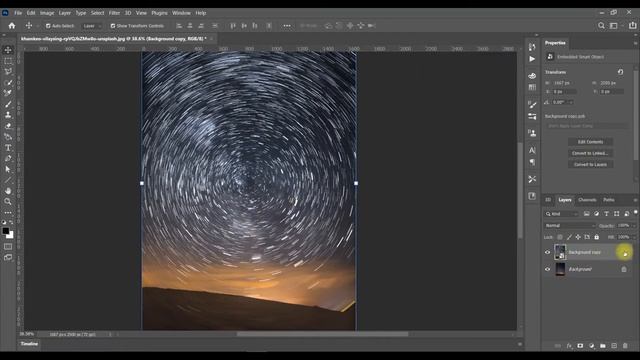Select the Horizontal Type tool
This screenshot has height=360, width=640.
tap(8, 148)
